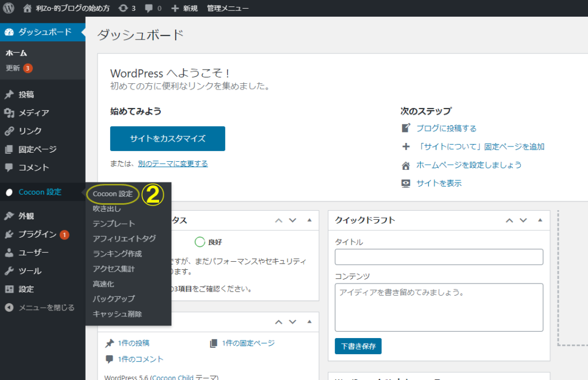
Task: Click the WordPress logo icon in admin bar
Action: 9,8
